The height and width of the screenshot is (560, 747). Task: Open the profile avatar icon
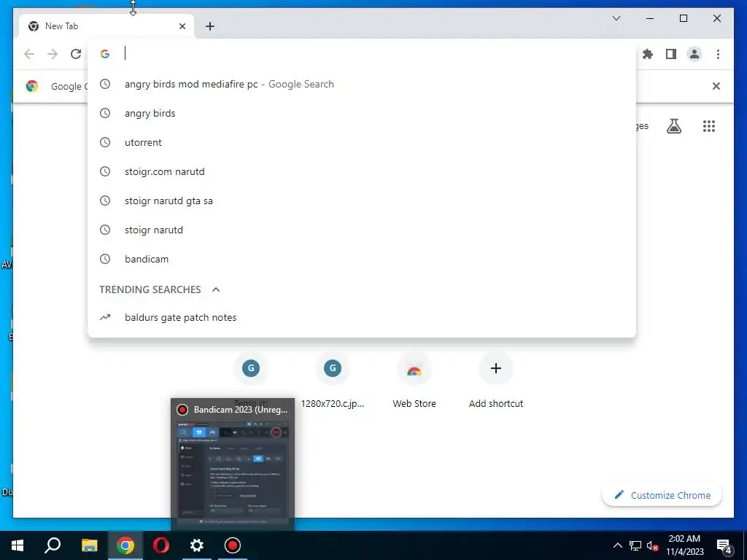(x=694, y=54)
